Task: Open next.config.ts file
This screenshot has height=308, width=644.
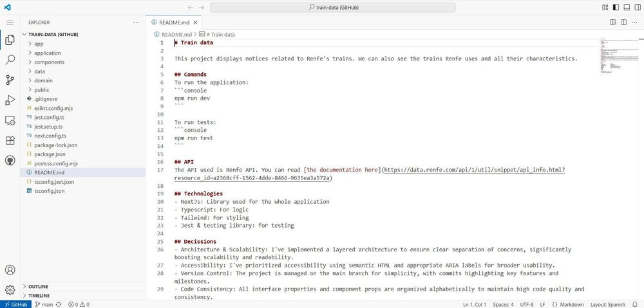Action: [x=82, y=136]
